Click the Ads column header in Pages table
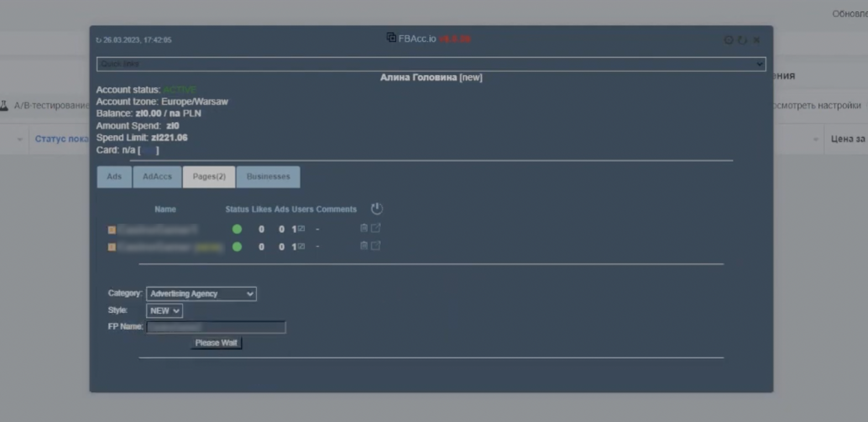The image size is (868, 422). [281, 209]
